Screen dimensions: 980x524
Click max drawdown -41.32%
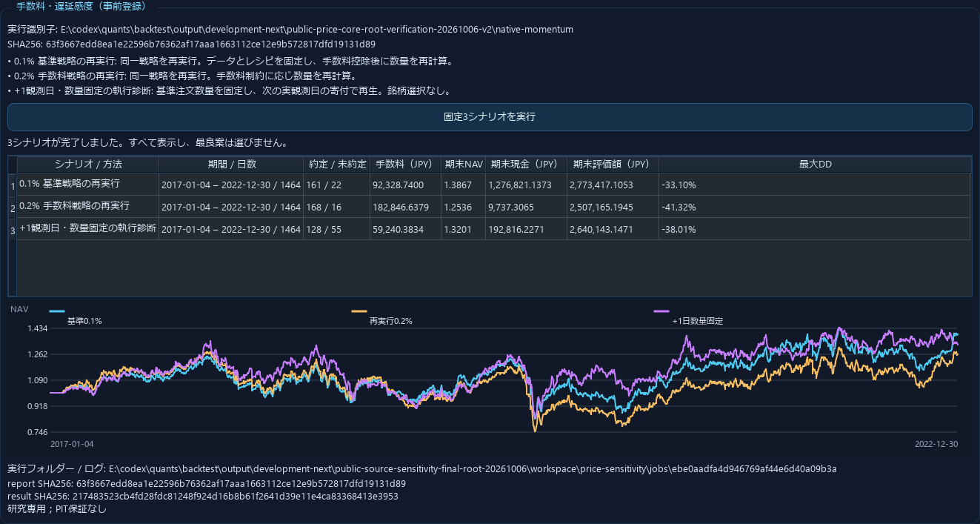tap(815, 207)
